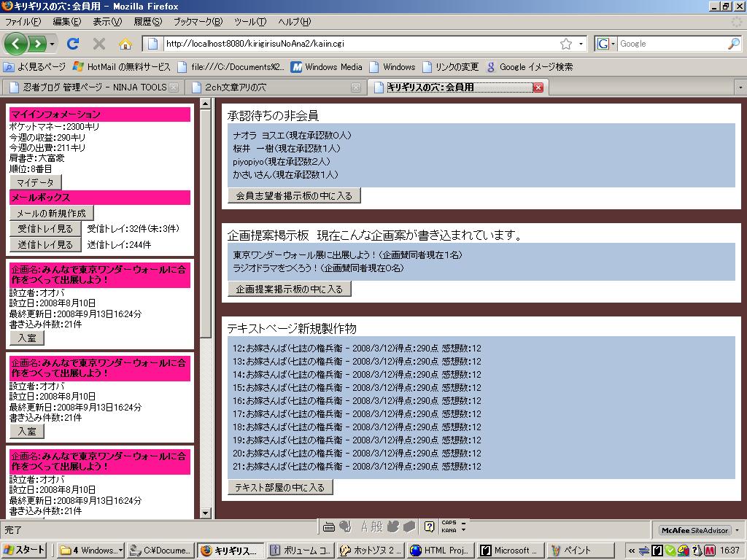
Task: Click into the localhost URL address field
Action: (x=361, y=44)
